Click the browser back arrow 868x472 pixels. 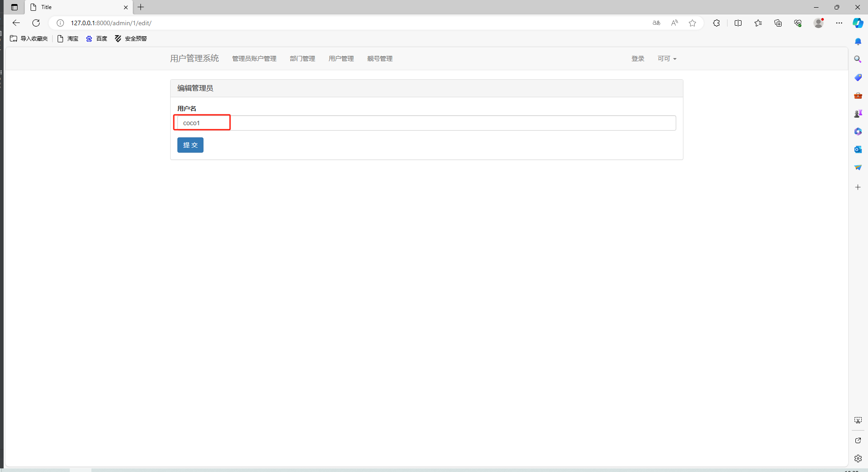[16, 23]
